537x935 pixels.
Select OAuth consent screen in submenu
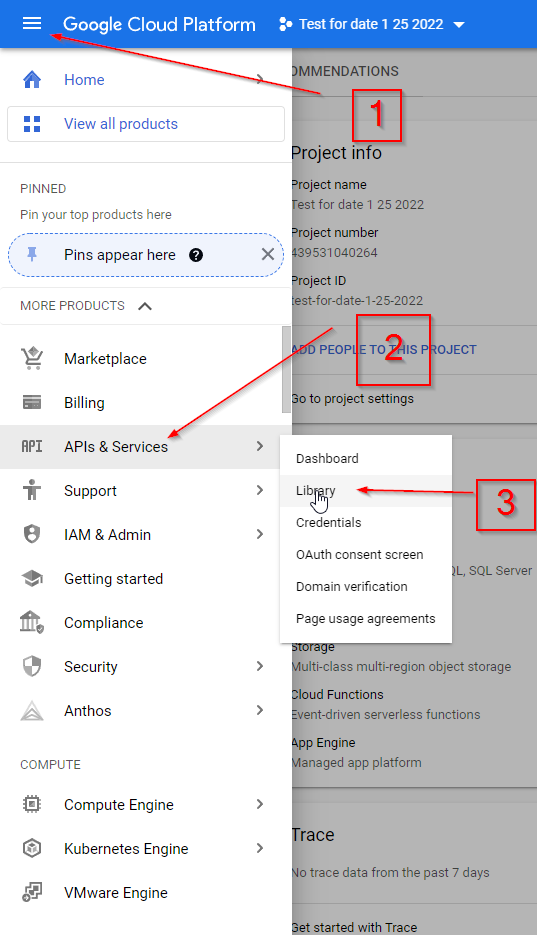[x=366, y=555]
